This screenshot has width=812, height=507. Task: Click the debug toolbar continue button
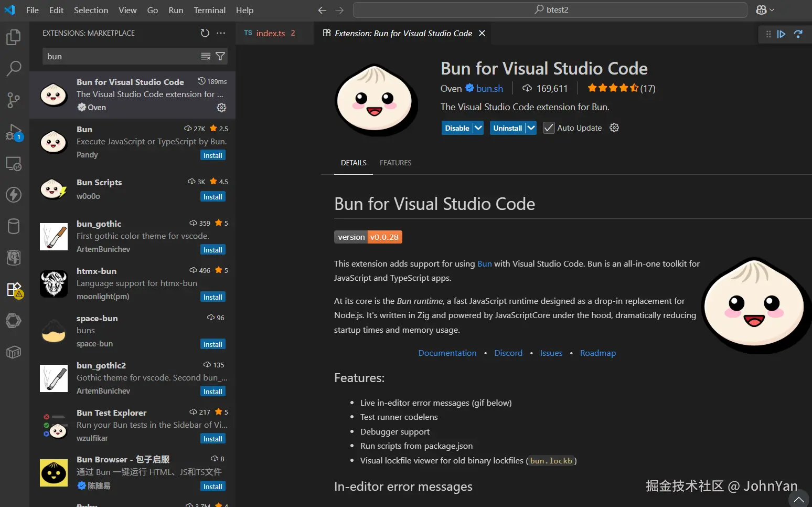781,34
